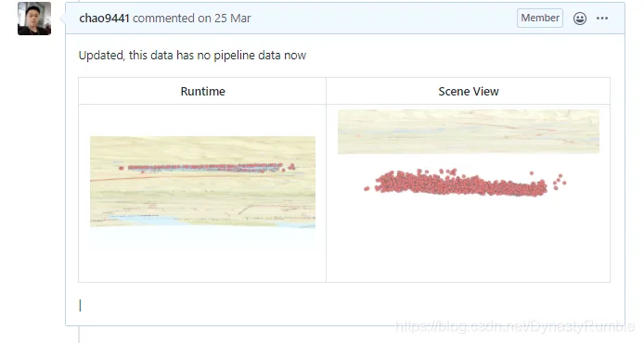Open the emoji reaction picker
This screenshot has width=644, height=343.
[580, 19]
